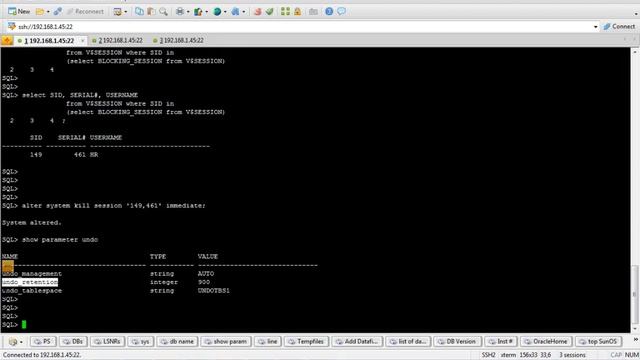Open the Print dropdown arrow
Screen dimensions: 640x360
pyautogui.click(x=188, y=12)
